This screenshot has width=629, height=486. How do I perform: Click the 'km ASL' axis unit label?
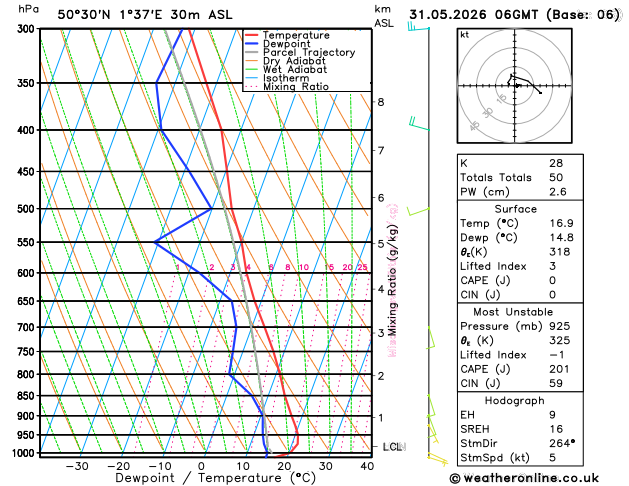coord(384,16)
